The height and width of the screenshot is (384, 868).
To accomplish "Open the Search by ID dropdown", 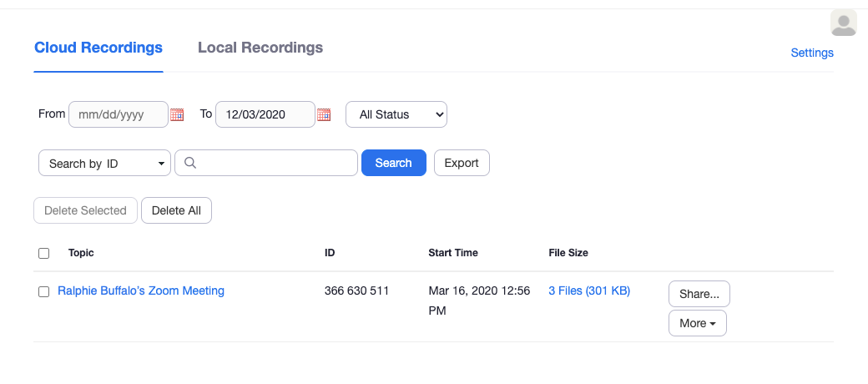I will (104, 163).
